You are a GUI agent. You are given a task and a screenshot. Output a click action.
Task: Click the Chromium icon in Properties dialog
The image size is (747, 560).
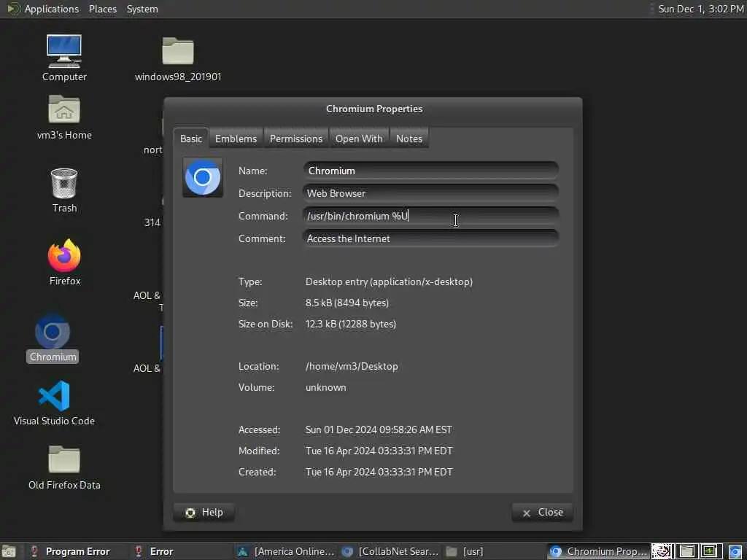coord(203,177)
